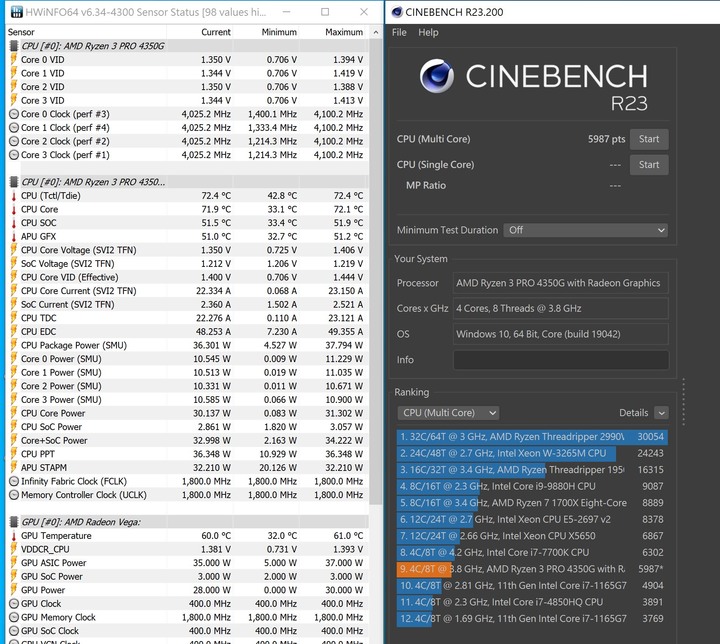Click the Info input field
The height and width of the screenshot is (644, 720).
pyautogui.click(x=561, y=360)
